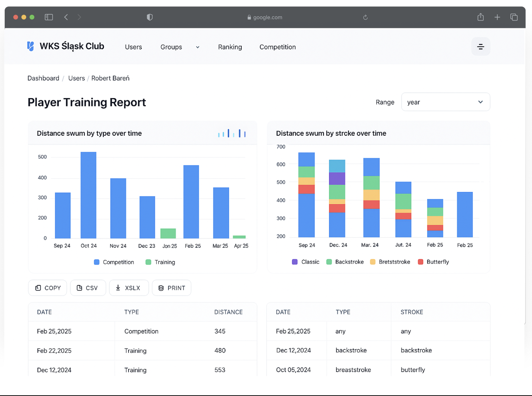Click the Oct 05,2024 date cell
Image resolution: width=532 pixels, height=396 pixels.
[293, 370]
